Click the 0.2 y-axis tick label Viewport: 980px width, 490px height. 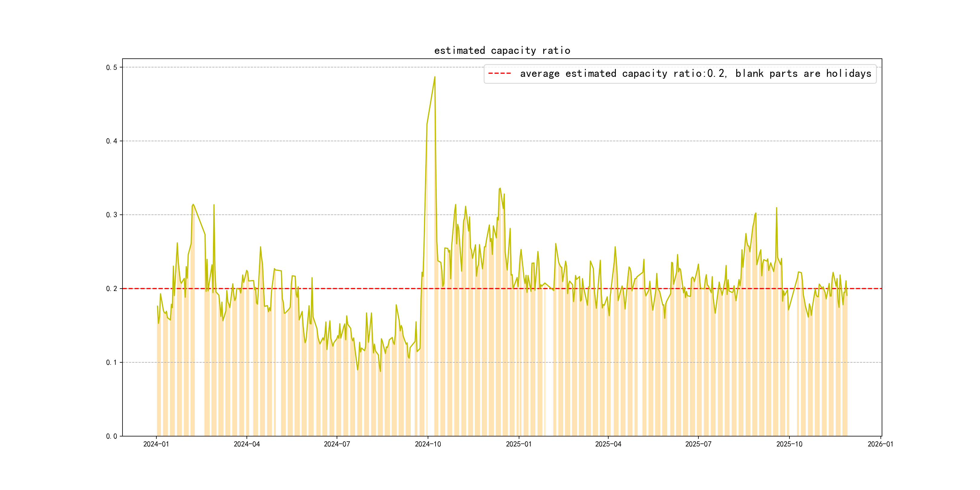pos(112,289)
